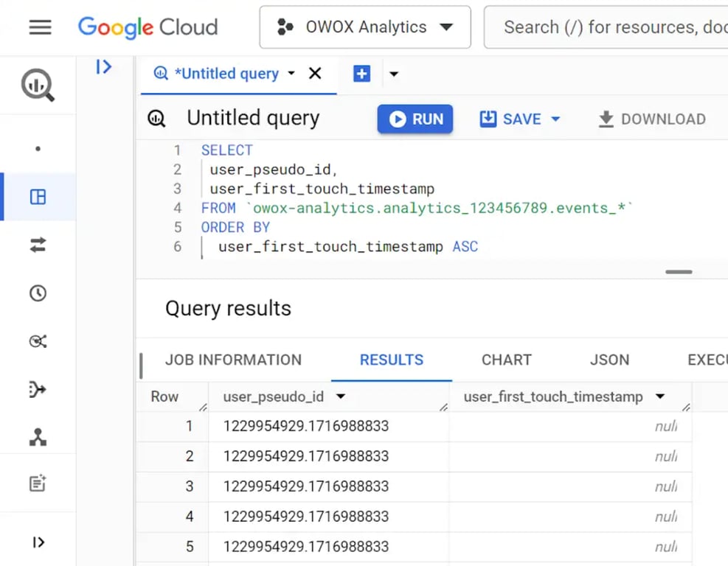This screenshot has height=566, width=728.
Task: Create a new query tab with plus
Action: click(361, 73)
